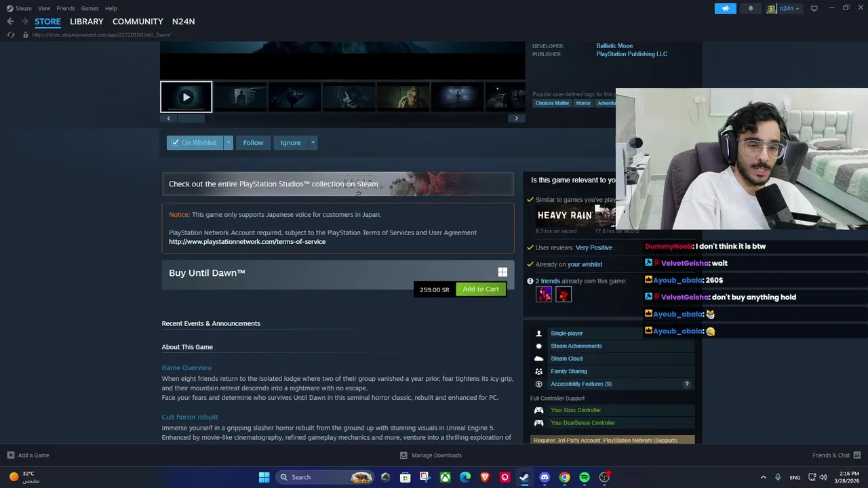Select the Choices Matter tag

point(553,103)
